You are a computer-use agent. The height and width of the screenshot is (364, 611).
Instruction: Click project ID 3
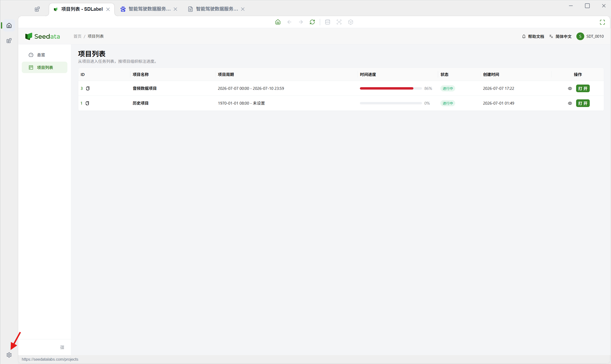coord(82,89)
